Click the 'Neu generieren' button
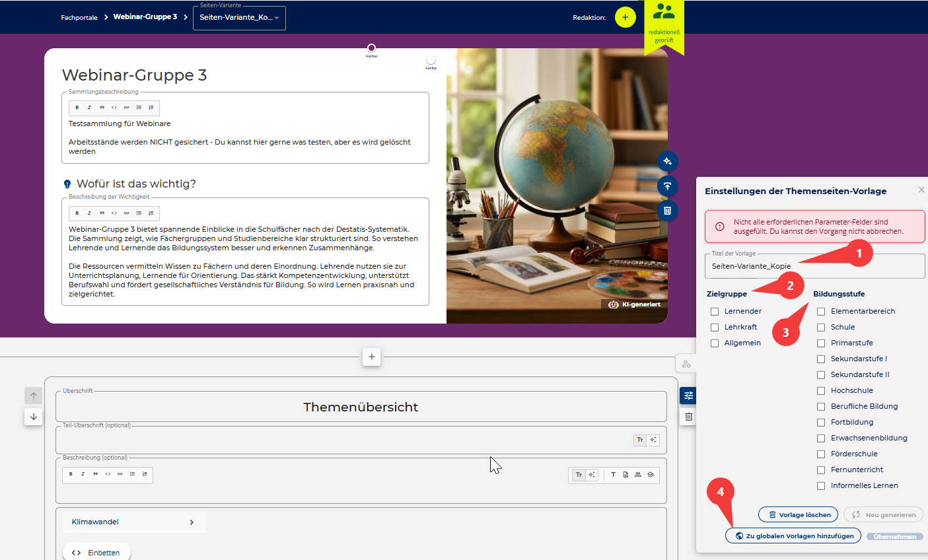The image size is (928, 560). tap(883, 514)
